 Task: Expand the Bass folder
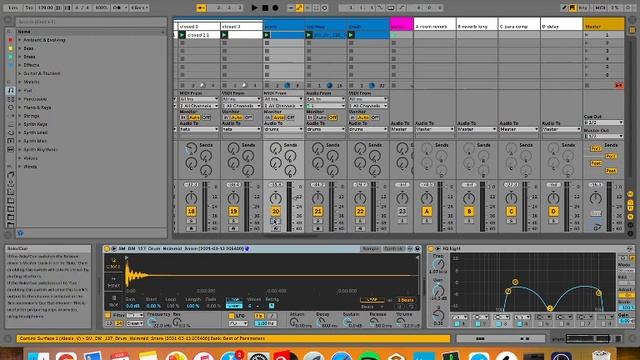[x=20, y=48]
